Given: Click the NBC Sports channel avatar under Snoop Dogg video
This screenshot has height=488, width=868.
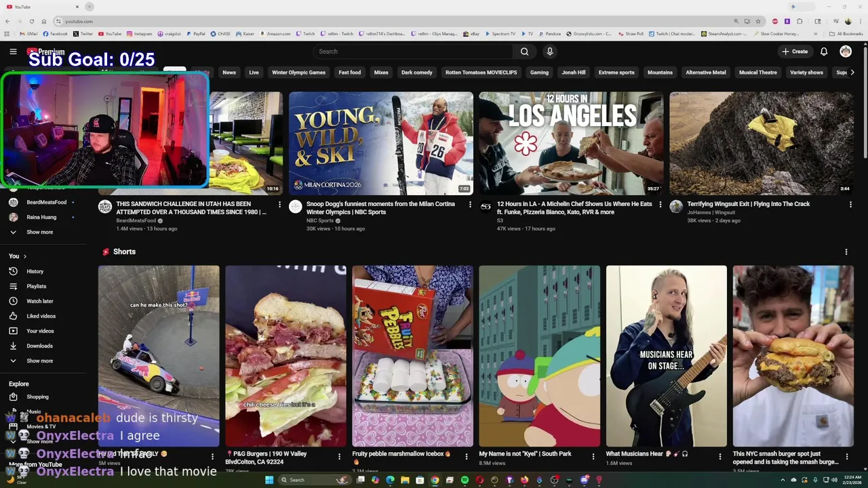Looking at the screenshot, I should tap(296, 207).
